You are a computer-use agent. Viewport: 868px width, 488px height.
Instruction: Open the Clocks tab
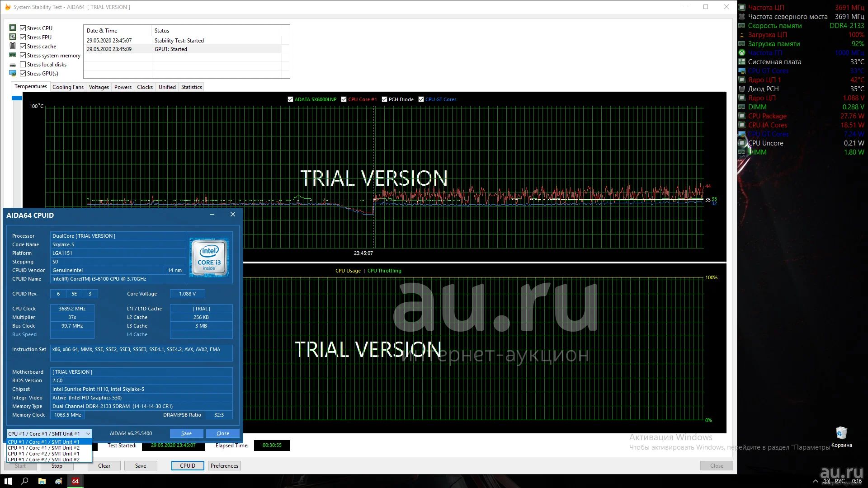(145, 87)
